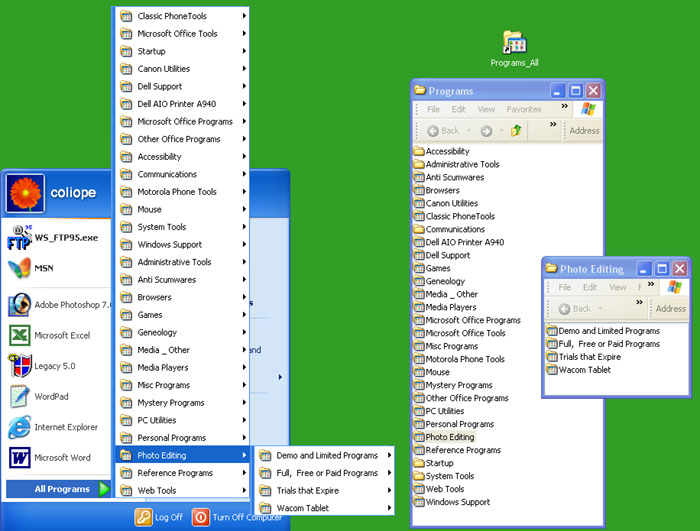This screenshot has width=700, height=531.
Task: Launch MSN from the Start menu
Action: (31, 268)
